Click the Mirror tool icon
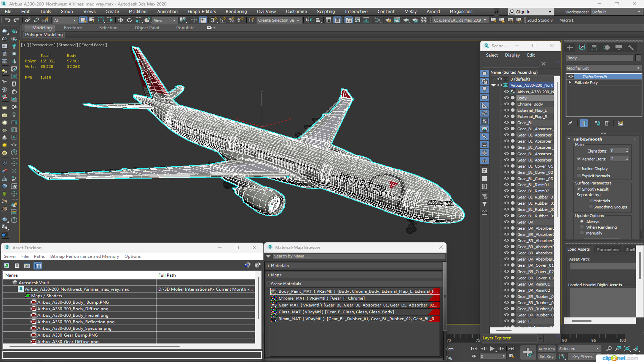644x362 pixels. tap(308, 20)
